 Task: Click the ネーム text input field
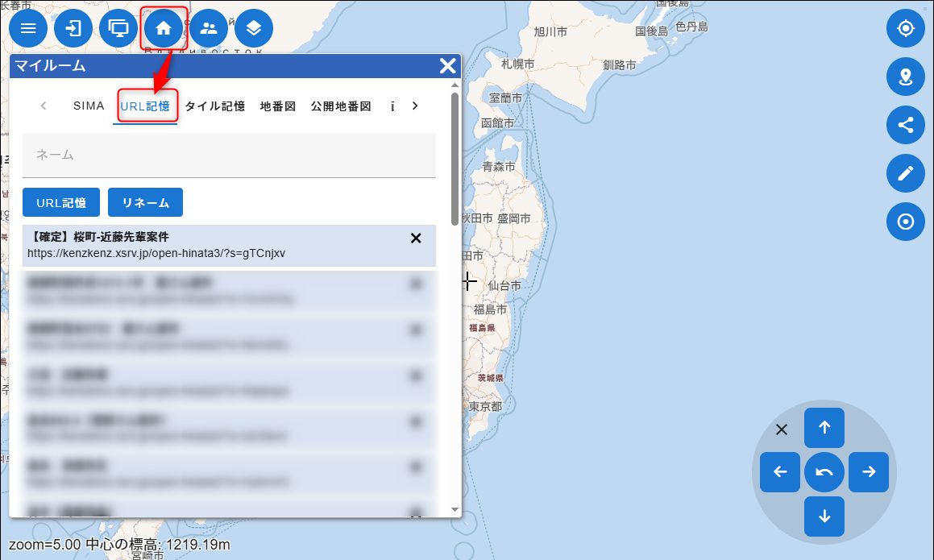click(229, 155)
